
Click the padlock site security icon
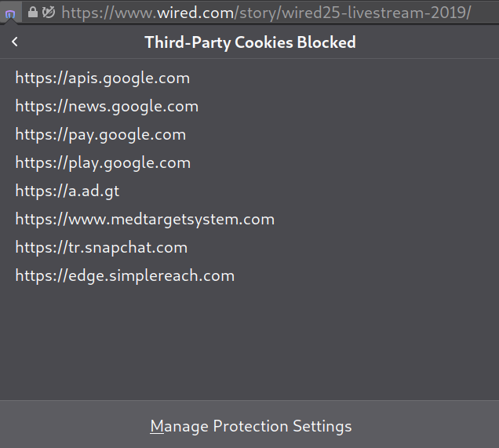click(32, 13)
